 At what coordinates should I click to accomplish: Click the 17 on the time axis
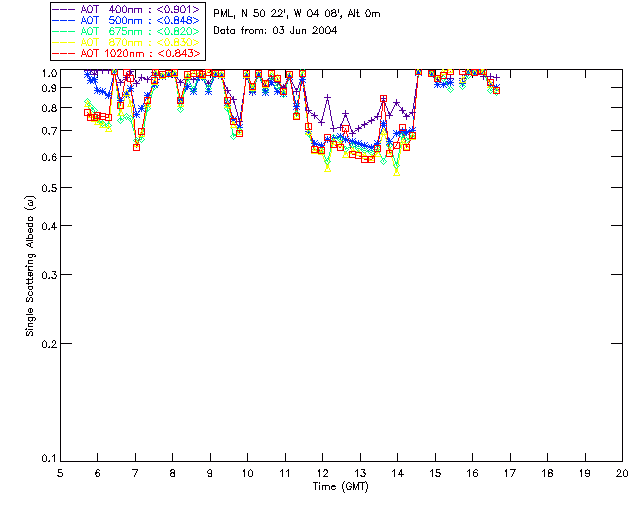point(510,473)
